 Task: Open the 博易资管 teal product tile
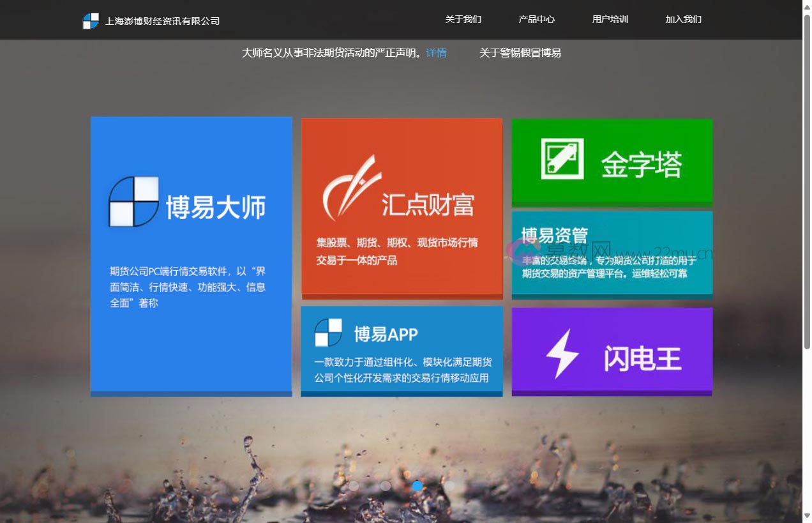pyautogui.click(x=612, y=252)
